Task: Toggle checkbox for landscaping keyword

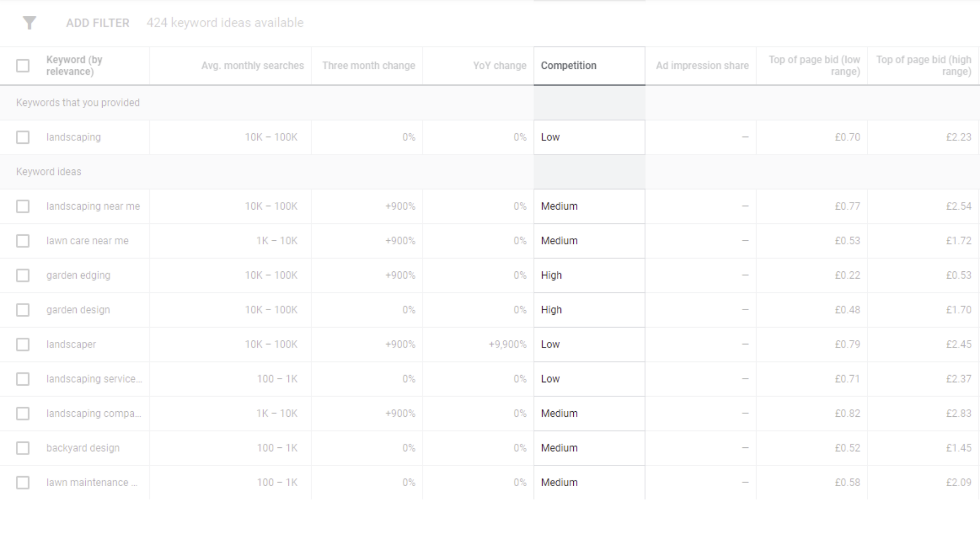Action: pos(22,137)
